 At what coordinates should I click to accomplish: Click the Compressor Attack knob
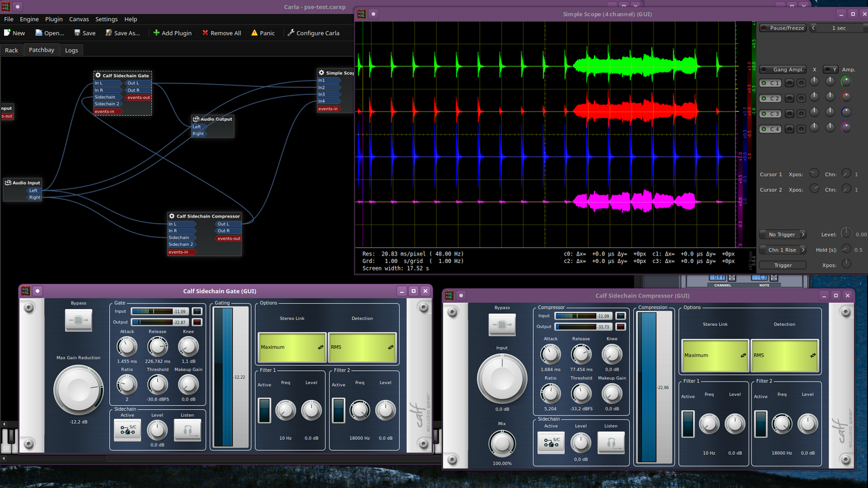[x=551, y=354]
